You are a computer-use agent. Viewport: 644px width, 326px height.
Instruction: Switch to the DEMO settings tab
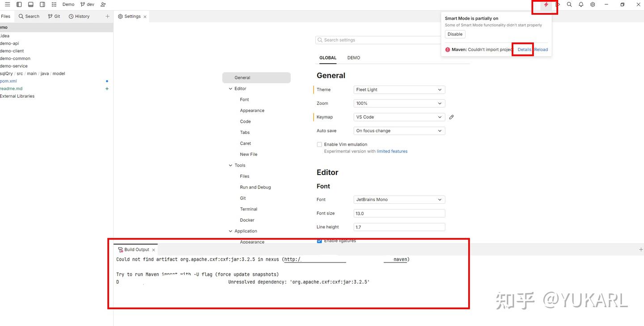pyautogui.click(x=354, y=58)
